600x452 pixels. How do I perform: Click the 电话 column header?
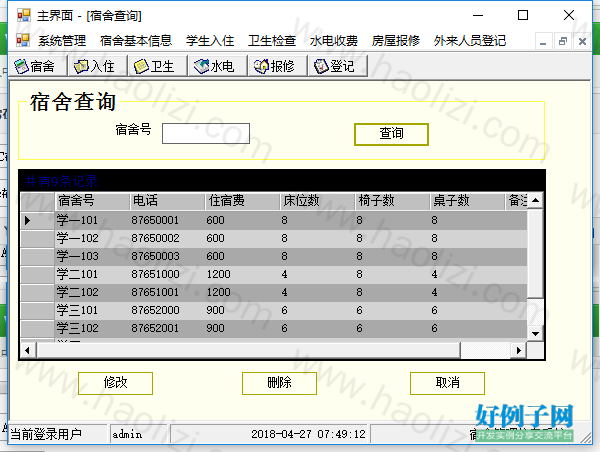pyautogui.click(x=167, y=201)
